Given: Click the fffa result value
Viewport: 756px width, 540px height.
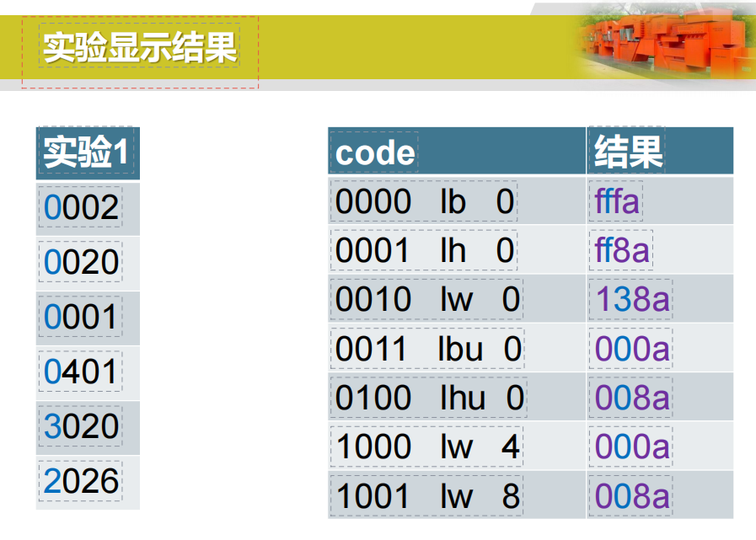Looking at the screenshot, I should [x=617, y=202].
